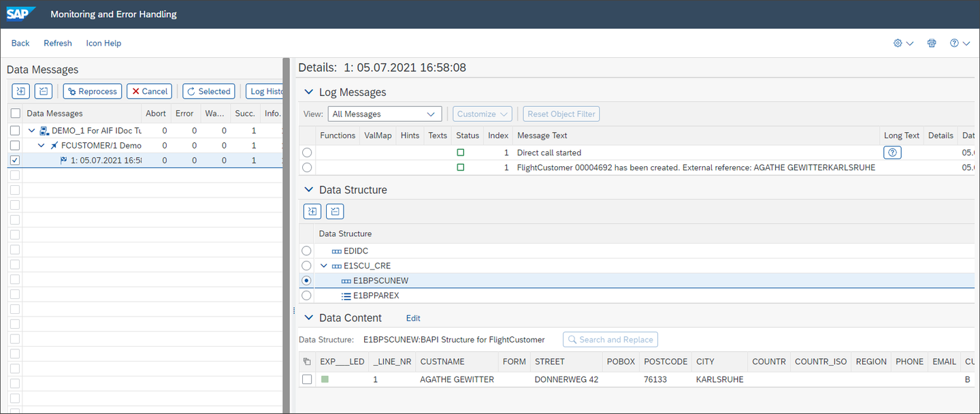Click the Log History button
Viewport: 980px width, 414px height.
coord(265,91)
